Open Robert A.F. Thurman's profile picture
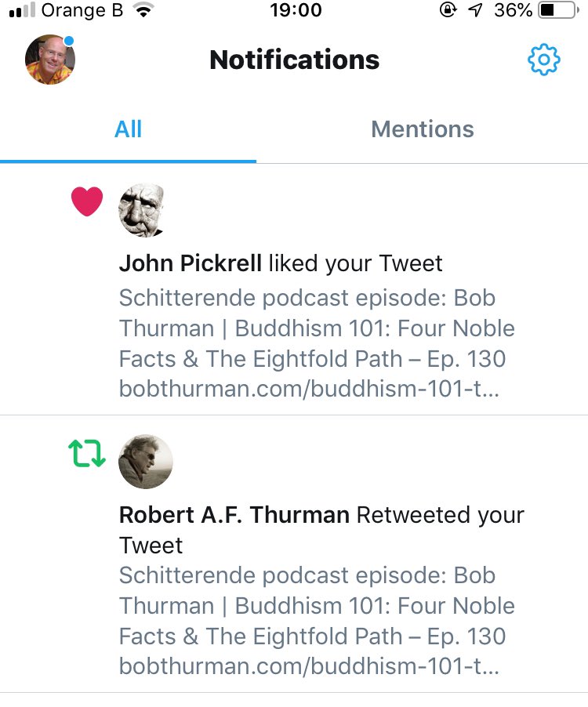 145,462
